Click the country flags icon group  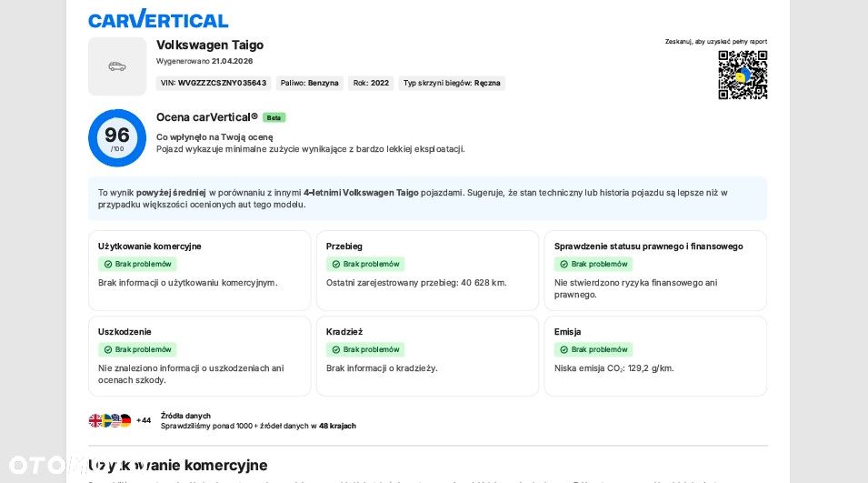pyautogui.click(x=110, y=420)
